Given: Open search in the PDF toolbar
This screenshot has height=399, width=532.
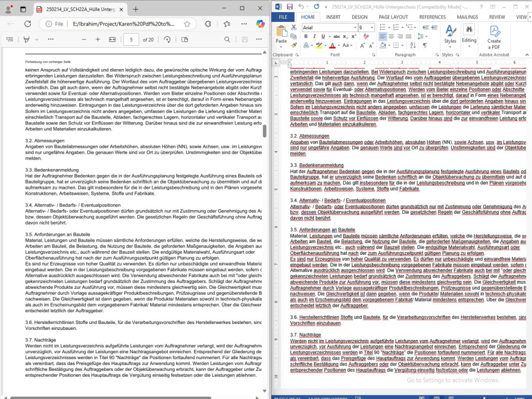Looking at the screenshot, I should [227, 39].
